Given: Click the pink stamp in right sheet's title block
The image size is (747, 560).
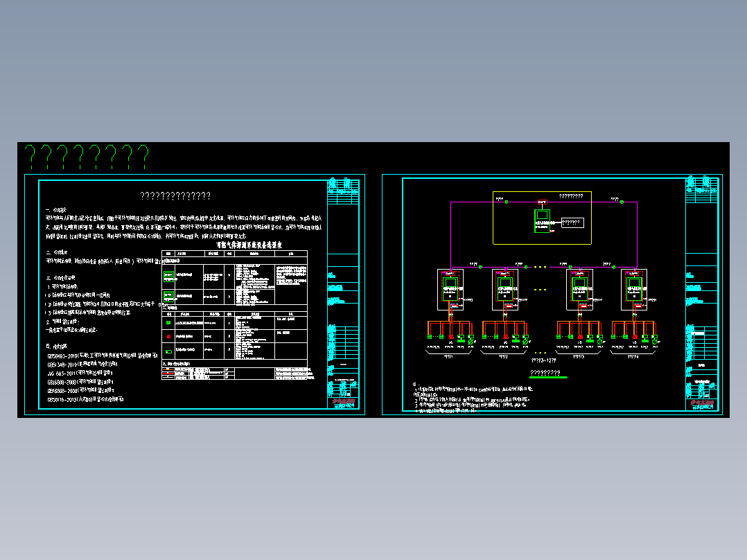Looking at the screenshot, I should tap(702, 403).
